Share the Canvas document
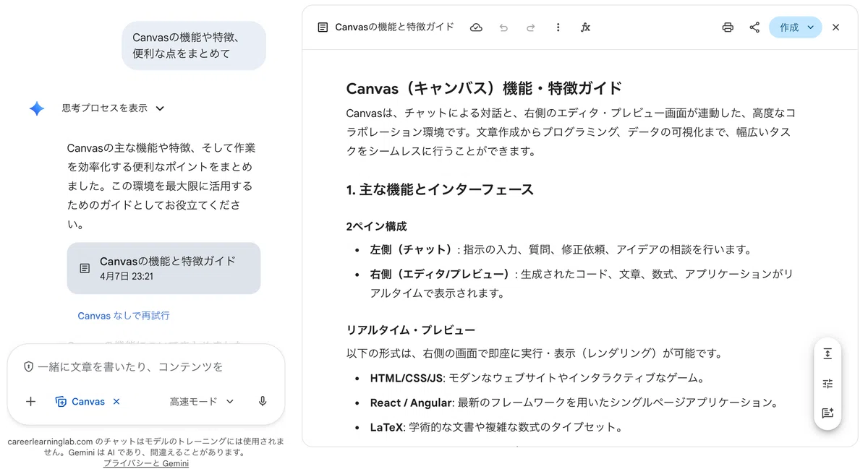 [754, 27]
